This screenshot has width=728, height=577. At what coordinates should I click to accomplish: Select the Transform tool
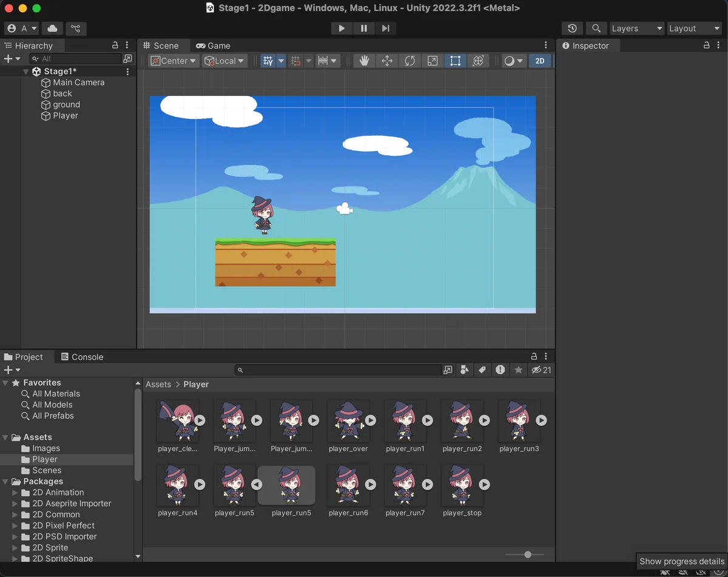coord(478,61)
